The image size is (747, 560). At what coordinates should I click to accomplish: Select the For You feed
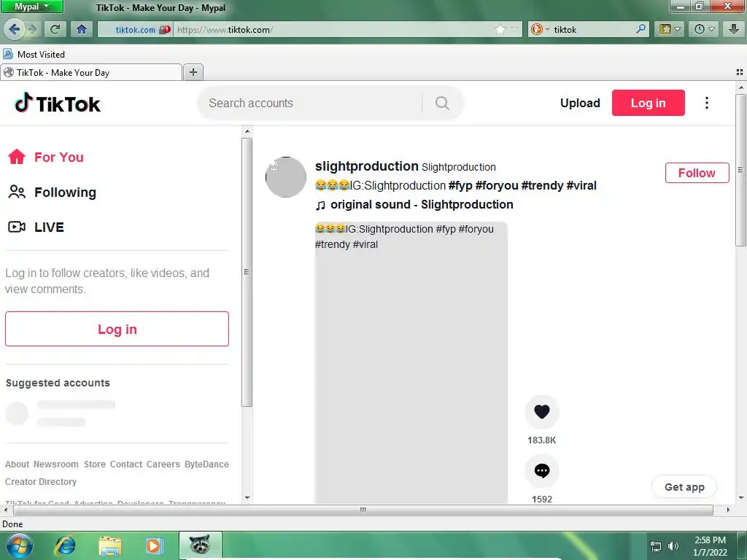tap(46, 157)
